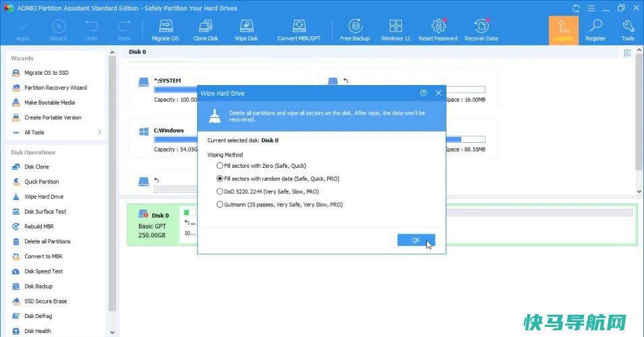Open Free Backup tool
The image size is (644, 337).
[355, 30]
